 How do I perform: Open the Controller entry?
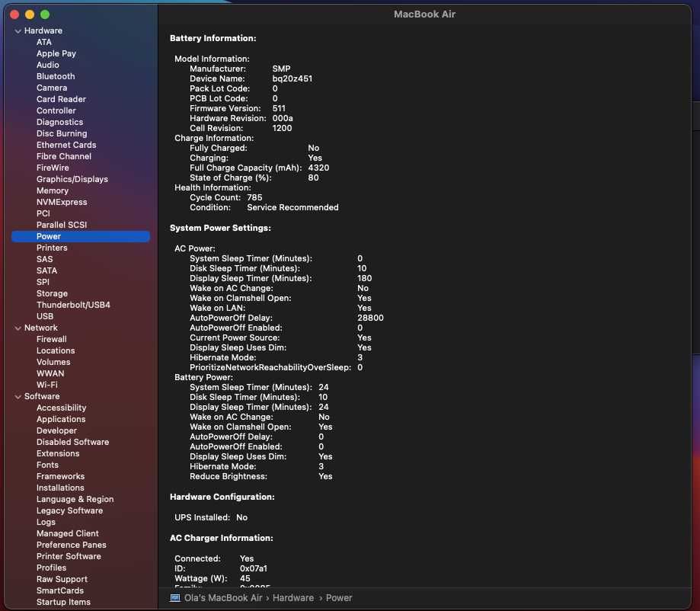(x=56, y=110)
